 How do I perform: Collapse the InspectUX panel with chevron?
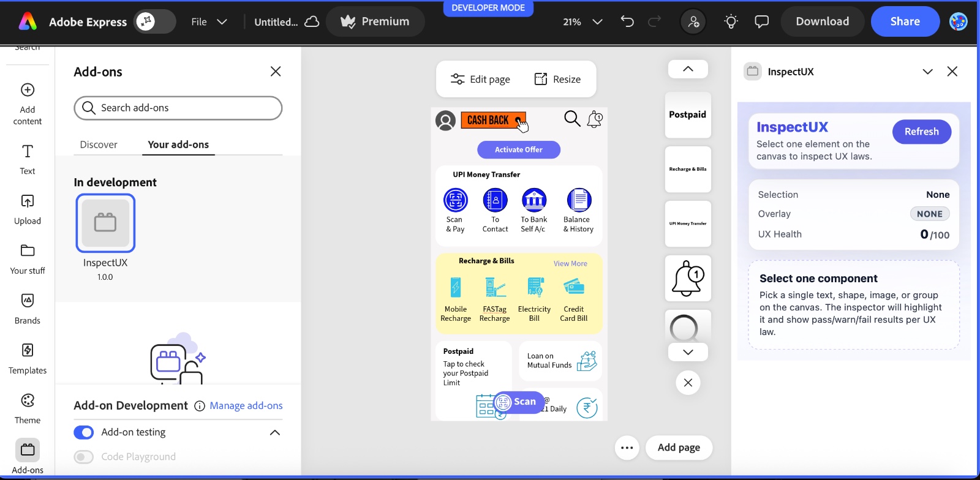927,72
